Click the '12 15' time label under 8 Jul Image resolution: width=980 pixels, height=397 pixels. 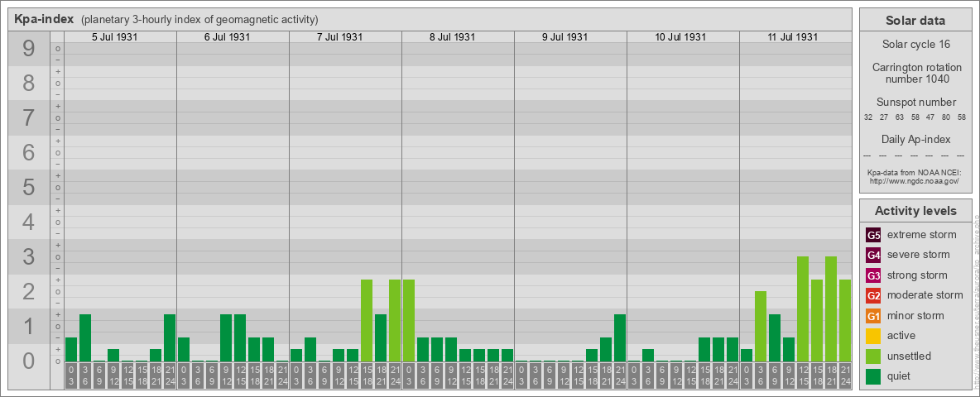465,375
